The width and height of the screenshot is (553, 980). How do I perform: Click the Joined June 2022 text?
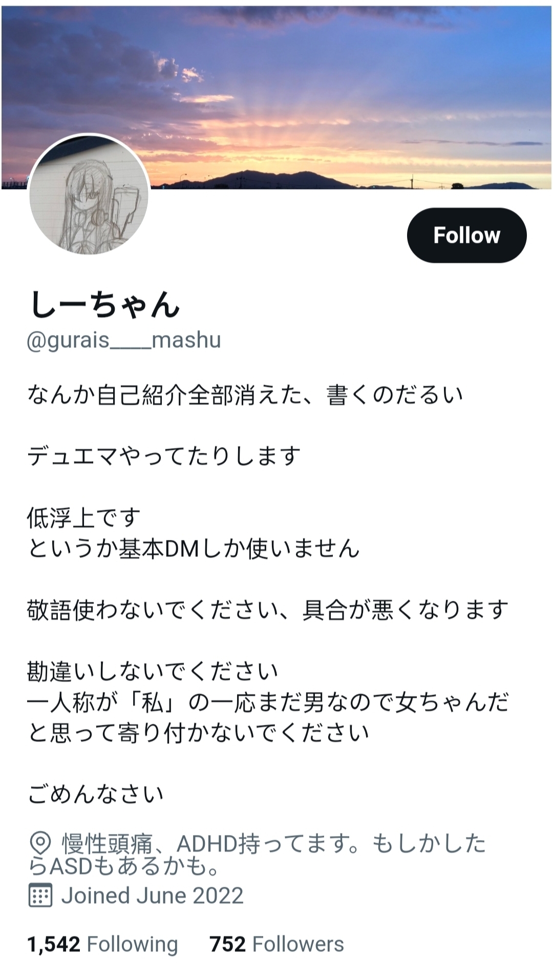pos(152,895)
